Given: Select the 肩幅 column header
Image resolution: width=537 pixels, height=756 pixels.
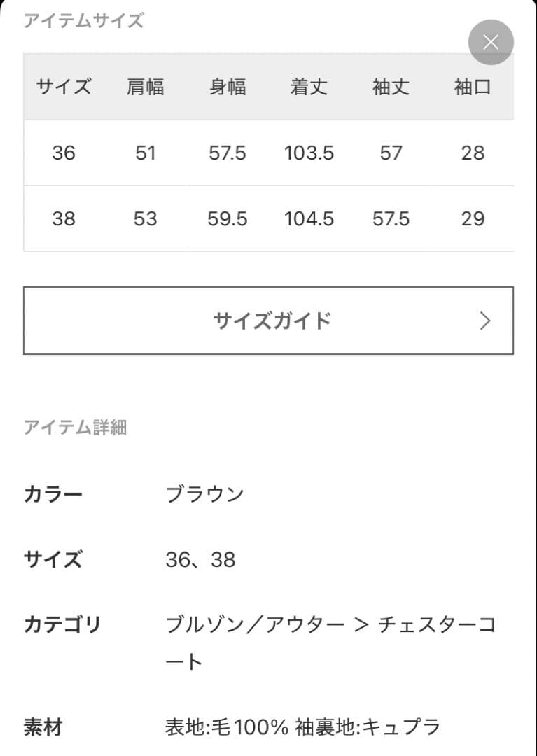Looking at the screenshot, I should [146, 87].
